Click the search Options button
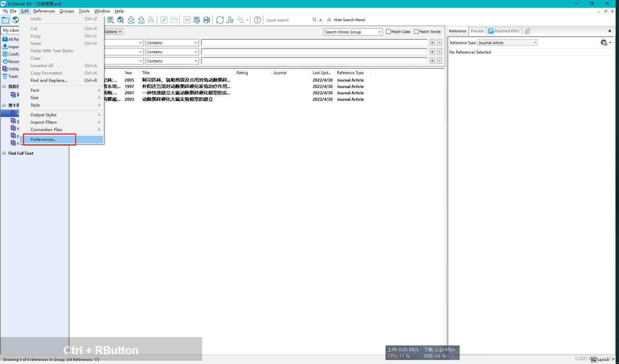The image size is (619, 364). (113, 32)
